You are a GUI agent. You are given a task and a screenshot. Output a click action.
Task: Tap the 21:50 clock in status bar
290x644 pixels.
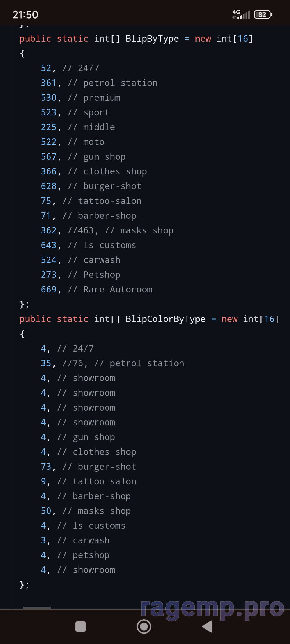point(26,15)
